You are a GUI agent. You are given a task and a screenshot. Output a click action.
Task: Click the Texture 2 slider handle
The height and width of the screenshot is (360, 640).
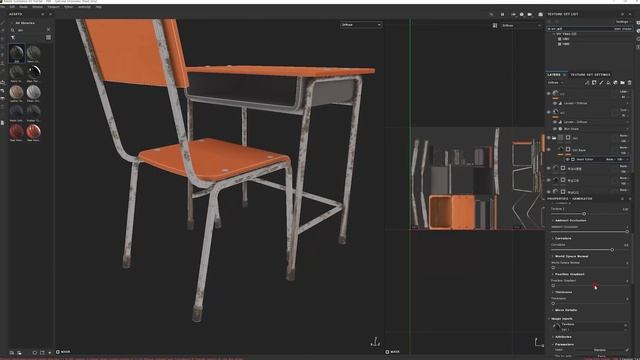pos(584,213)
